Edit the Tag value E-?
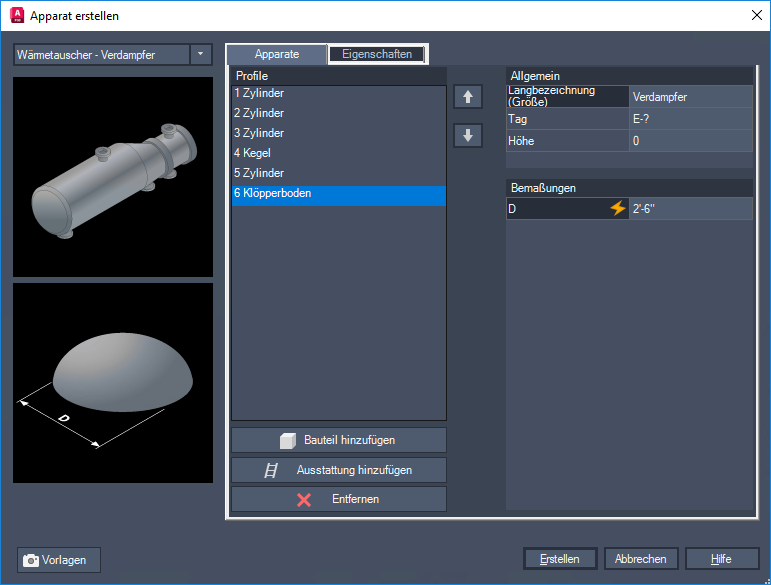Viewport: 771px width, 585px height. pos(691,119)
